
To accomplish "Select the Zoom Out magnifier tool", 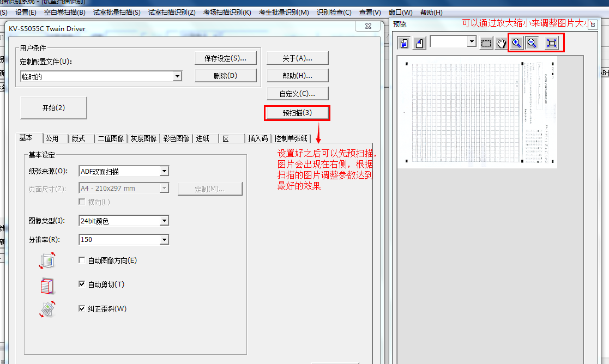I will pyautogui.click(x=531, y=43).
